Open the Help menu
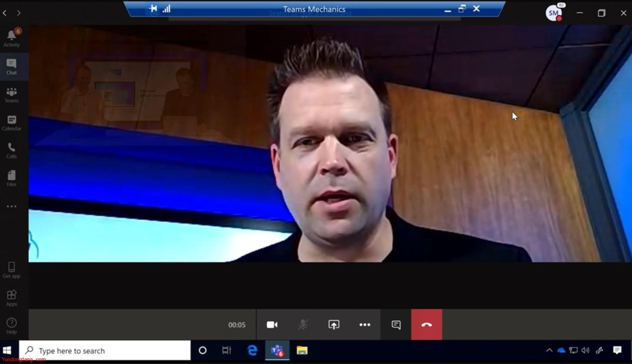 [12, 326]
